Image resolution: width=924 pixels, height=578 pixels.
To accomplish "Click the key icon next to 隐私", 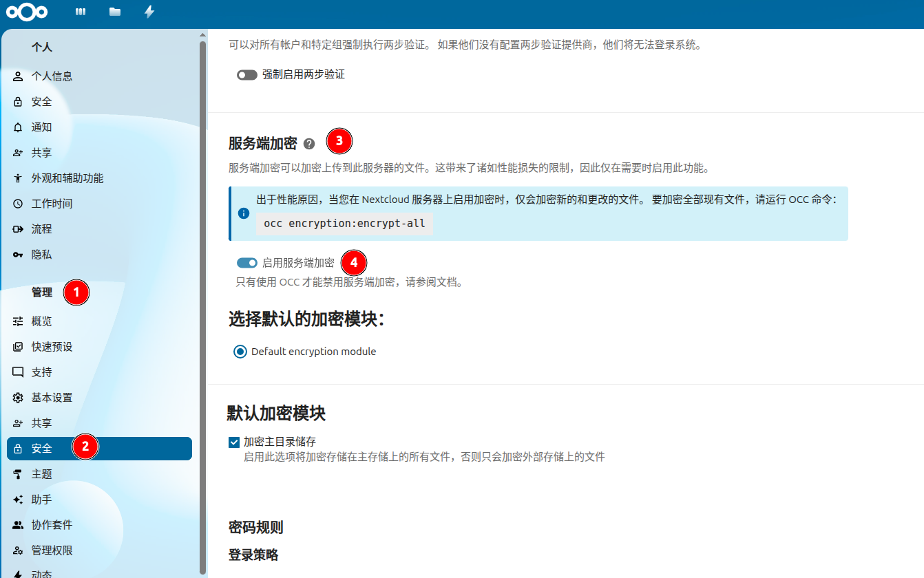I will pos(18,255).
